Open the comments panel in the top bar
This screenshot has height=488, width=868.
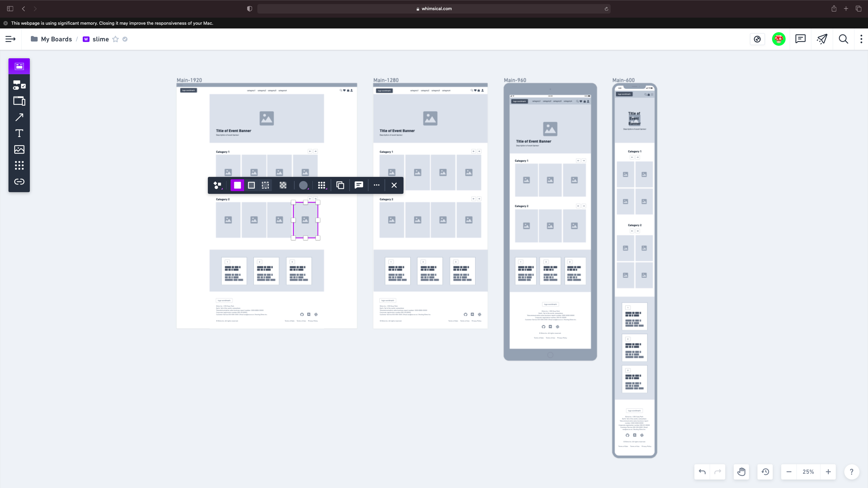[x=800, y=39]
